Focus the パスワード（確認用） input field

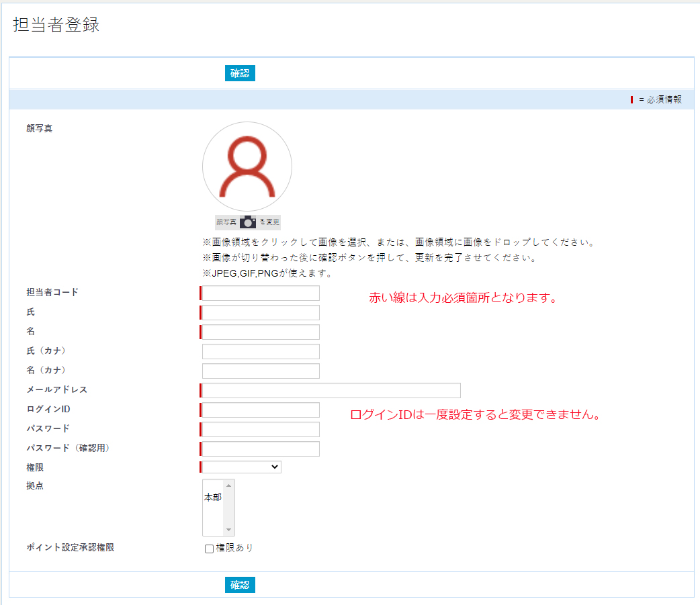coord(261,449)
